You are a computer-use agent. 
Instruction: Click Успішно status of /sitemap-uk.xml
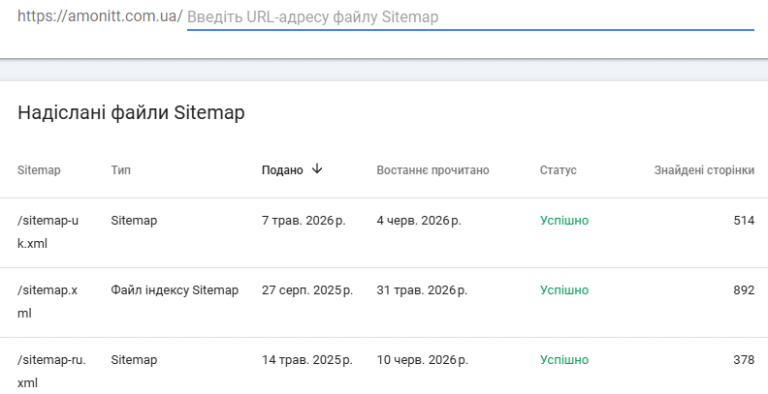(564, 221)
